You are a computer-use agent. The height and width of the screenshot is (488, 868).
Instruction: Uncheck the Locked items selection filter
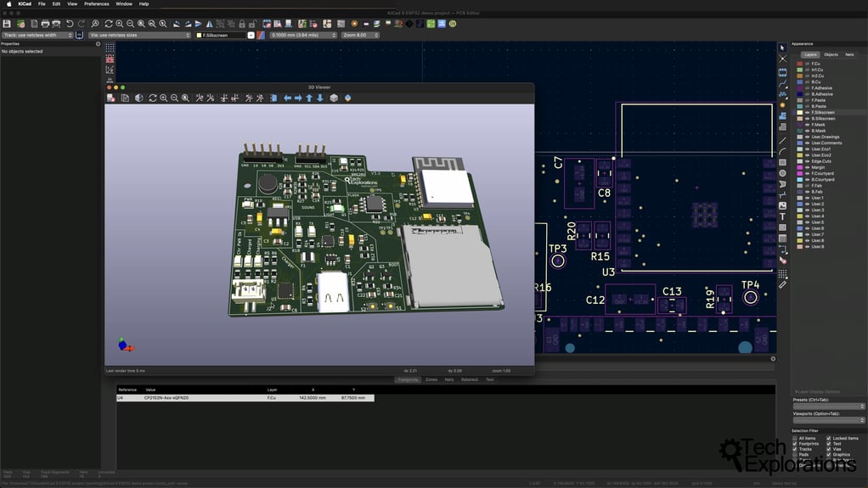pyautogui.click(x=829, y=438)
